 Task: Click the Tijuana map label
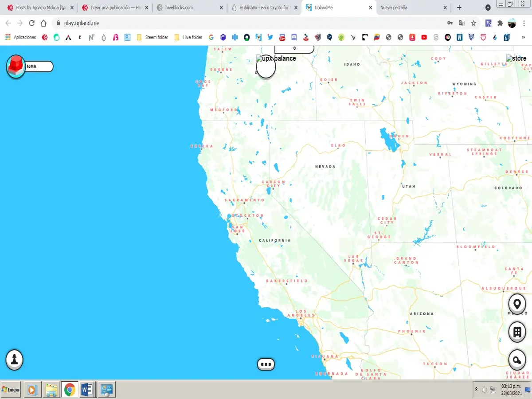pyautogui.click(x=325, y=356)
